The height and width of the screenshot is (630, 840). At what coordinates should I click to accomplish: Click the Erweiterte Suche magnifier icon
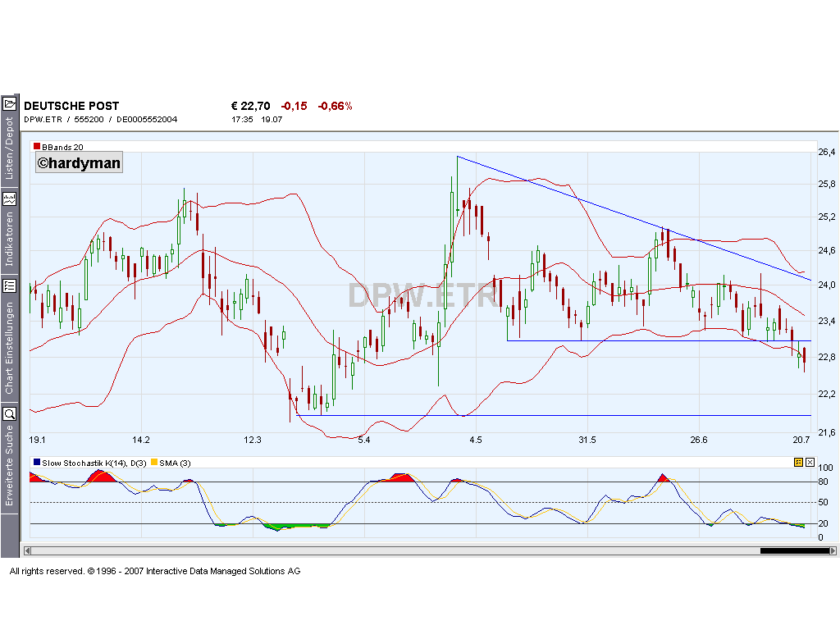tap(11, 415)
